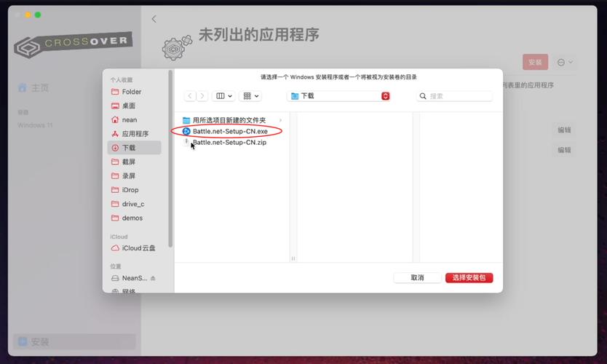The width and height of the screenshot is (607, 364).
Task: Open NeanS... disk location
Action: [134, 278]
